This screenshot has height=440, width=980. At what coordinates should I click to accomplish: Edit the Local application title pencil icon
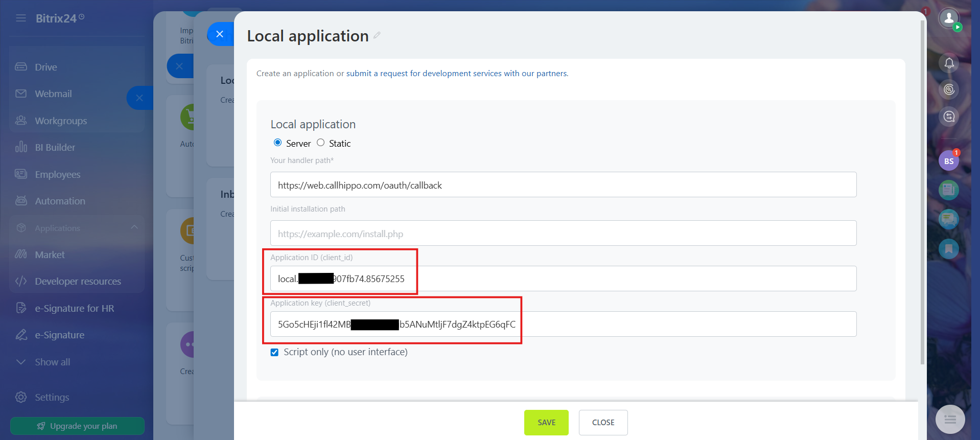pyautogui.click(x=377, y=35)
